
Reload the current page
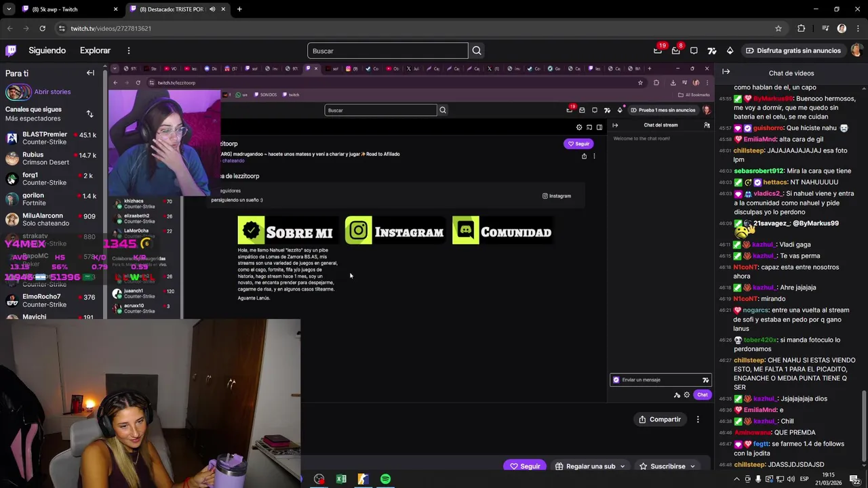pyautogui.click(x=42, y=28)
